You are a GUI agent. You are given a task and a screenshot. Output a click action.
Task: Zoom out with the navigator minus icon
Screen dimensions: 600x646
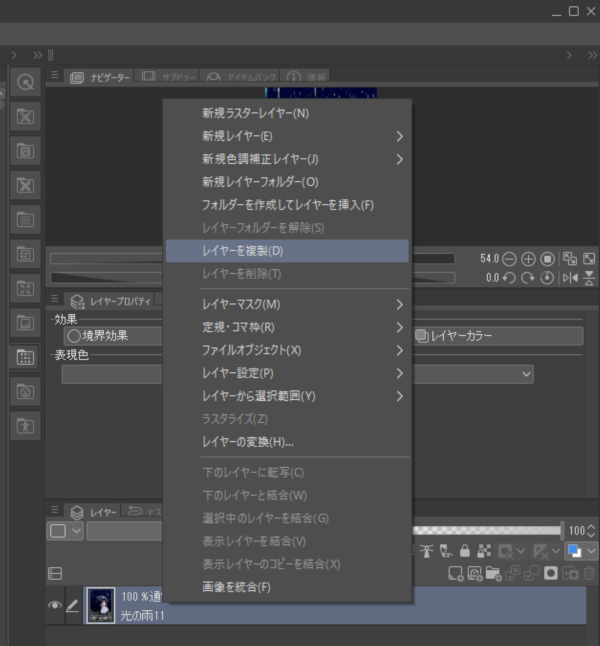point(509,258)
